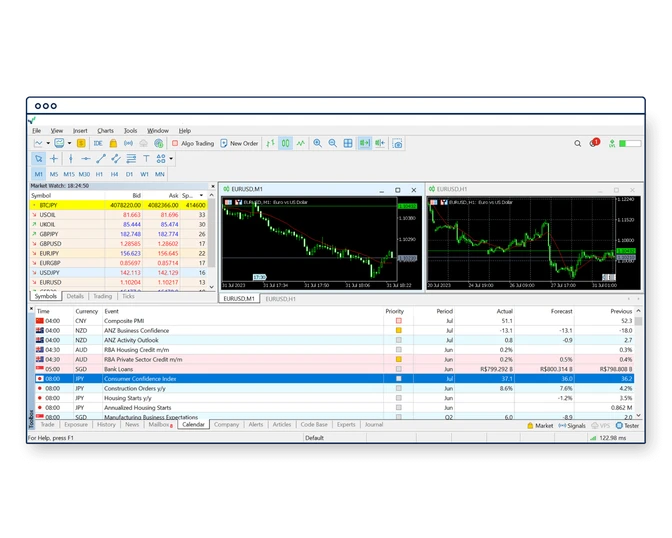Click the tile windows grid icon

click(348, 144)
